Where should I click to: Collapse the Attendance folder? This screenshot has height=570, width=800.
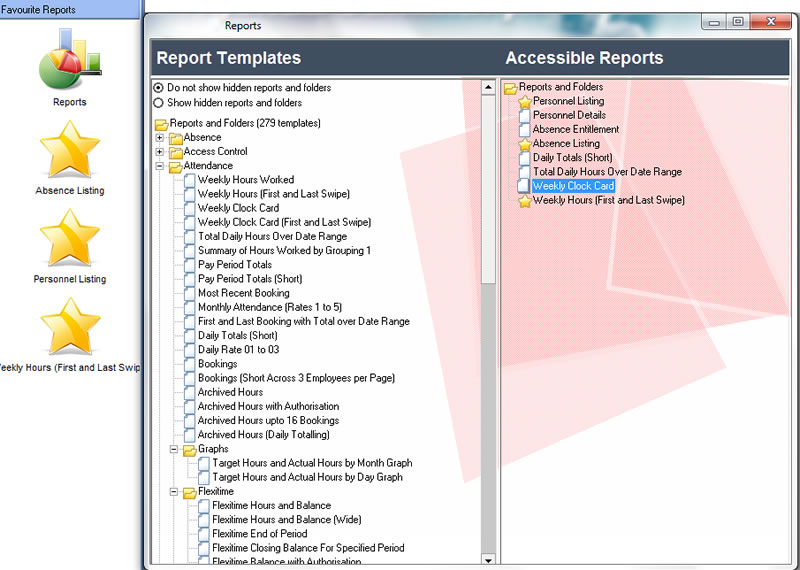(x=160, y=166)
